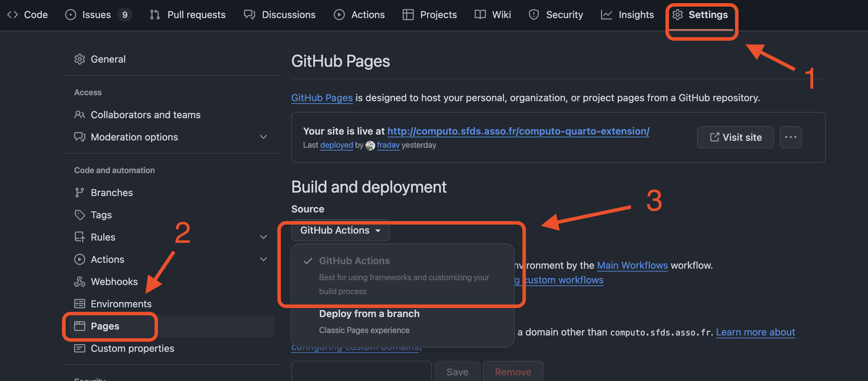
Task: Click the Security shield icon
Action: coord(534,15)
